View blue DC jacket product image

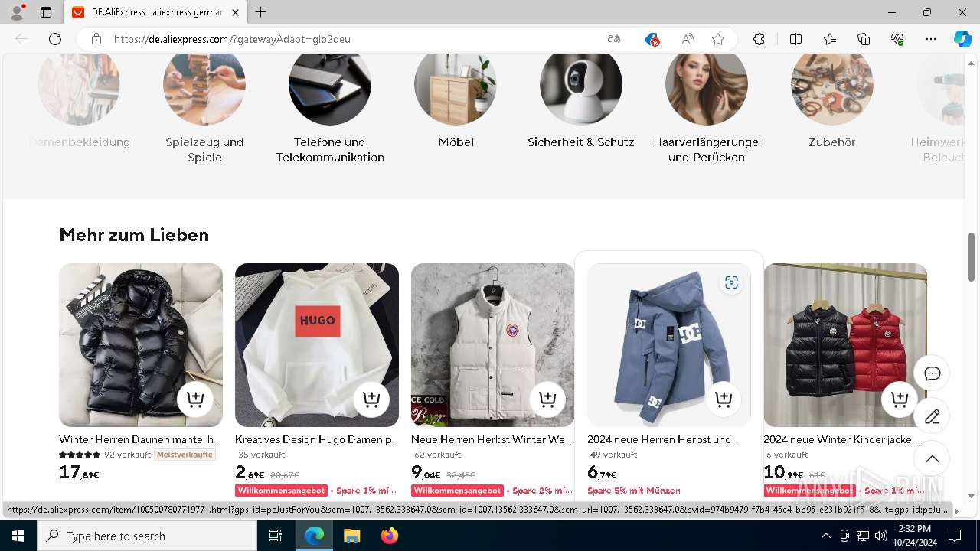(669, 345)
